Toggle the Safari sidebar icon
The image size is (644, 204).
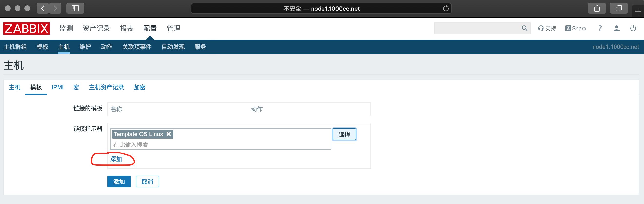[75, 9]
